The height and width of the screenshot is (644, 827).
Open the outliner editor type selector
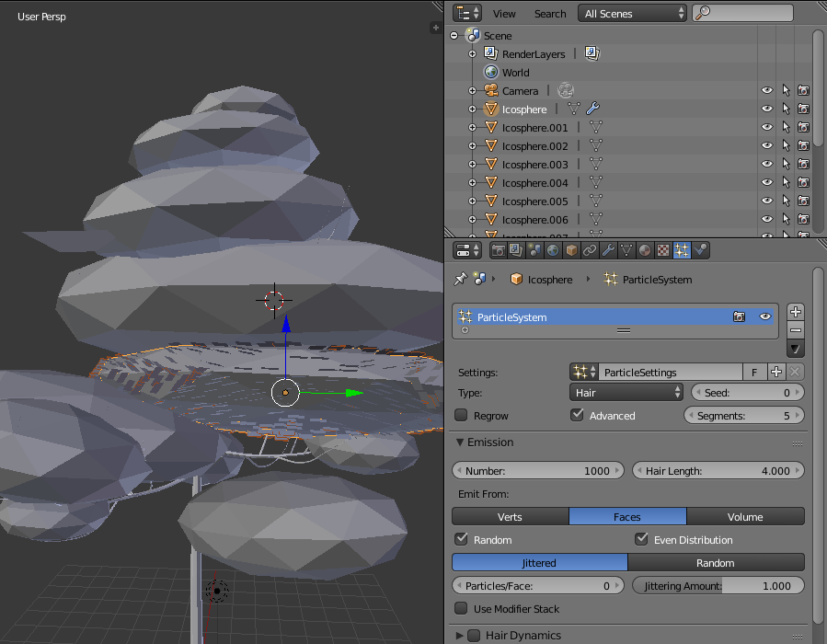point(468,13)
